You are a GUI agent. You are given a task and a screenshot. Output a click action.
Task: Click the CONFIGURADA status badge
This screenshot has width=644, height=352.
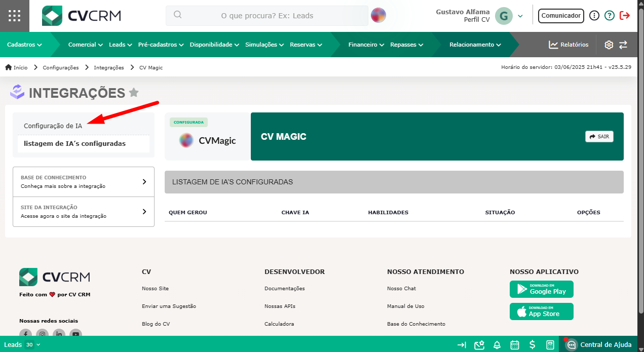coord(189,122)
